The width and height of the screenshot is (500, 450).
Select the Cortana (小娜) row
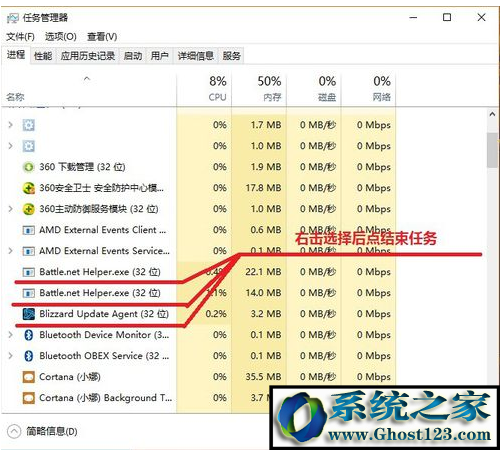(199, 377)
